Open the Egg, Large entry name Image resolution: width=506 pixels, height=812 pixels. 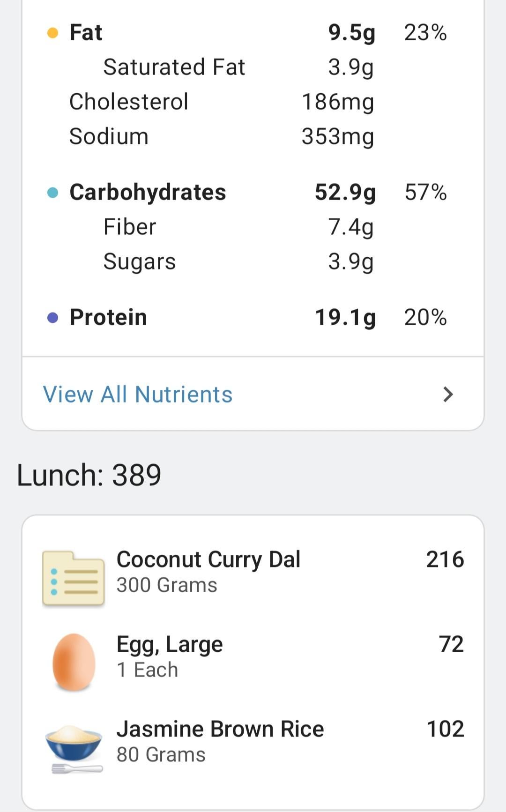[x=169, y=644]
